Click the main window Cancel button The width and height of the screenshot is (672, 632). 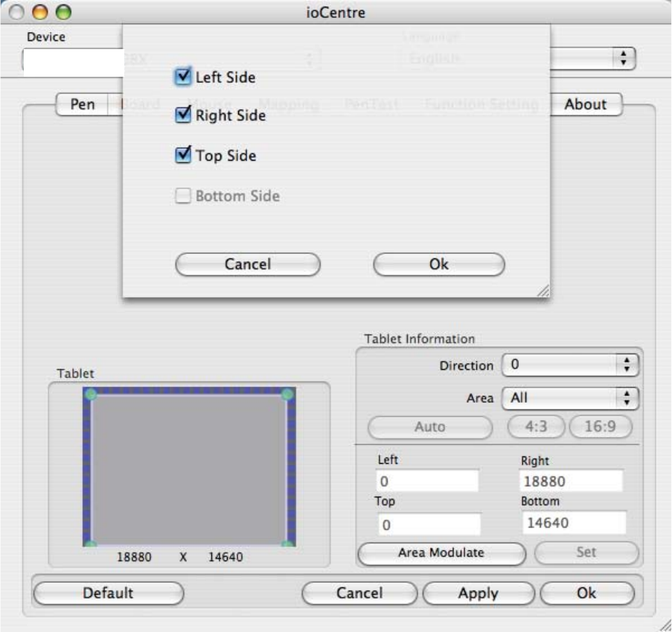click(x=359, y=593)
